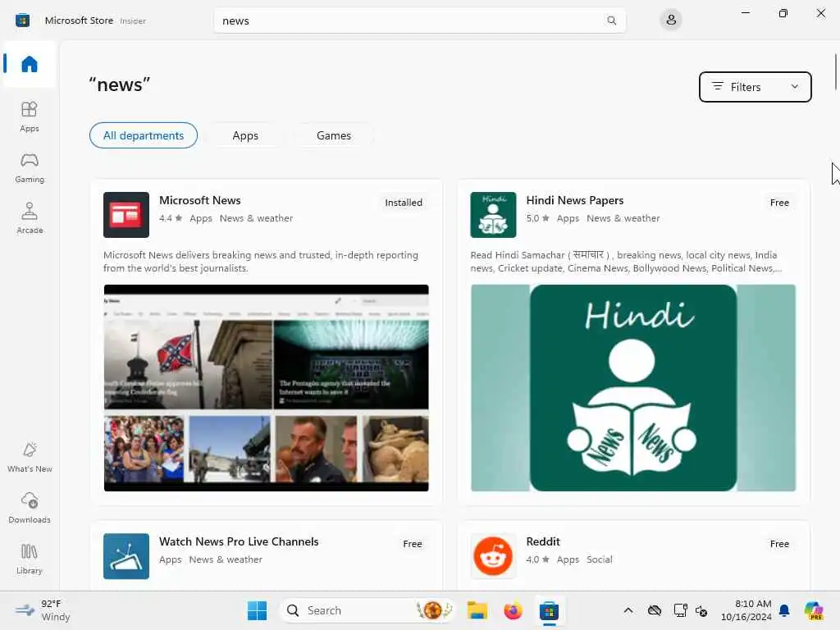Viewport: 840px width, 630px height.
Task: Click the Microsoft News app icon
Action: coord(126,215)
